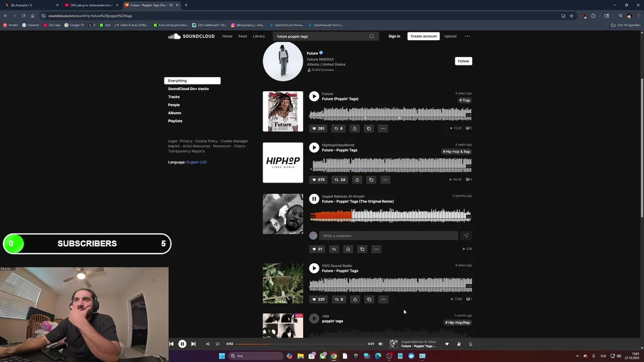Screen dimensions: 644x362
Task: Repost the track with 24 reposts
Action: pyautogui.click(x=340, y=179)
